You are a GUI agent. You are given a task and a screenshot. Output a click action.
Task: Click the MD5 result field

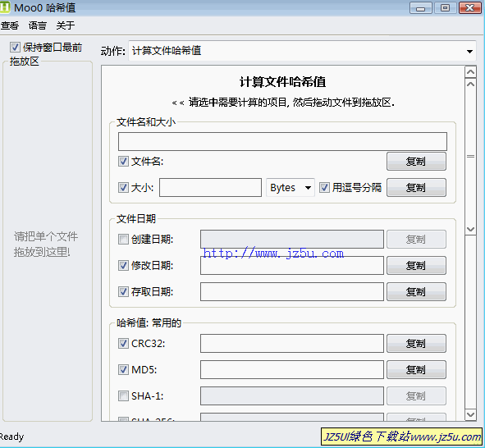(x=292, y=369)
